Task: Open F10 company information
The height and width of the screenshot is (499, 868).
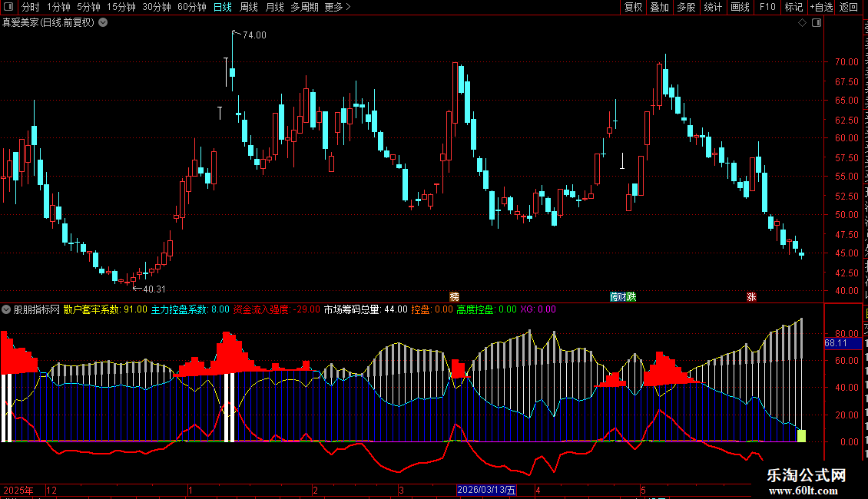Action: (x=767, y=7)
